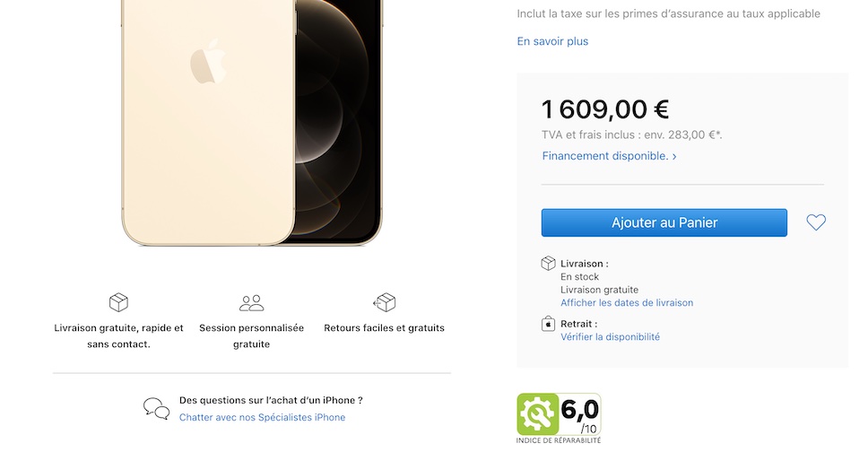This screenshot has height=452, width=868.
Task: Click the 6,0/10 repairability score badge
Action: click(x=560, y=418)
